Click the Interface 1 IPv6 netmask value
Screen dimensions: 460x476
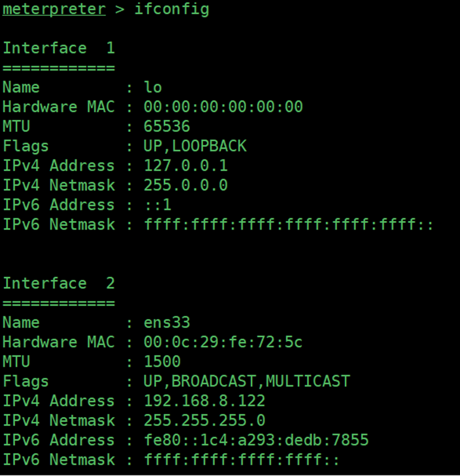(x=288, y=224)
